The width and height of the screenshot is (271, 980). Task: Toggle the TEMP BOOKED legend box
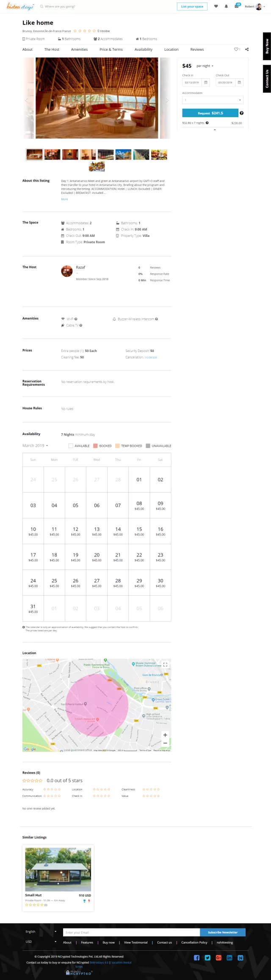[x=118, y=446]
